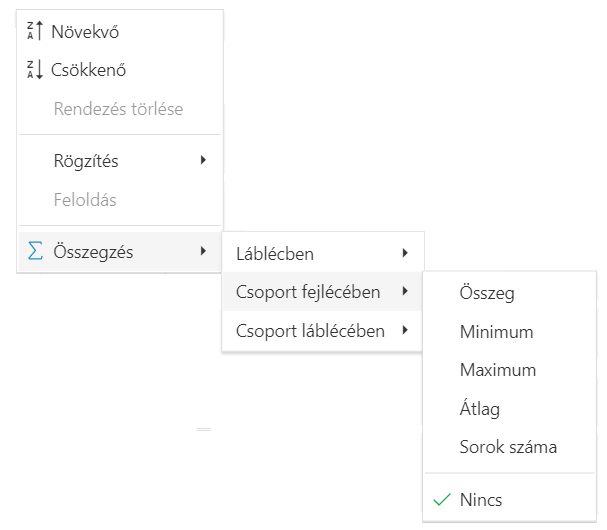Choose the Minimum summary function
This screenshot has width=607, height=530.
point(496,332)
